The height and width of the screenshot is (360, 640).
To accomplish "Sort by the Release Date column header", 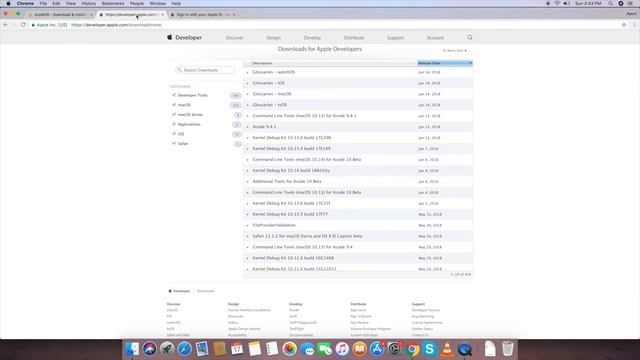I will point(444,63).
